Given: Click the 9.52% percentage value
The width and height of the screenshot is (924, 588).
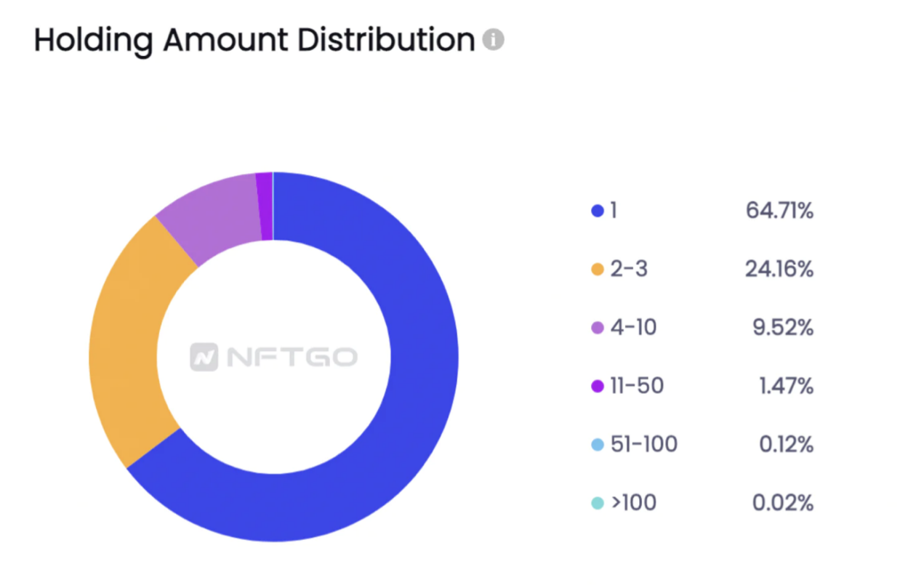Looking at the screenshot, I should [783, 328].
